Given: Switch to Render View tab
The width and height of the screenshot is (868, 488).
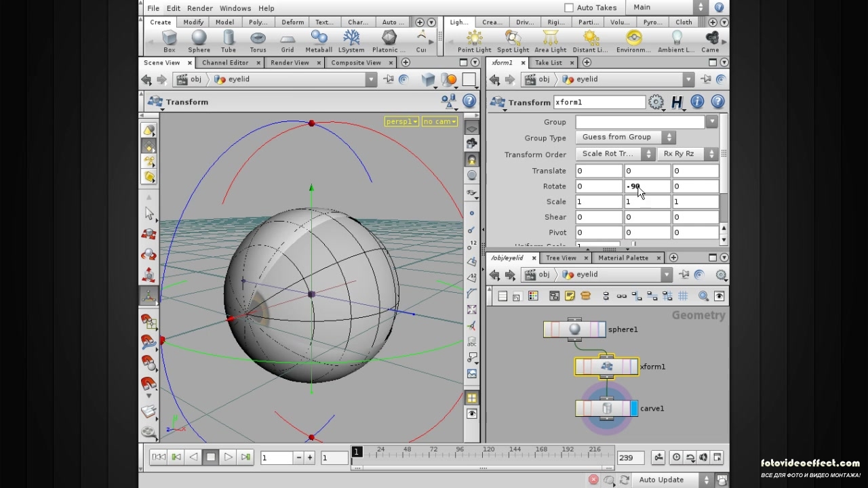Looking at the screenshot, I should pyautogui.click(x=290, y=62).
